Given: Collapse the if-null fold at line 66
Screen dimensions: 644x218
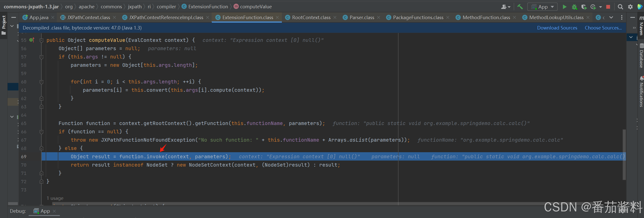Looking at the screenshot, I should click(42, 132).
